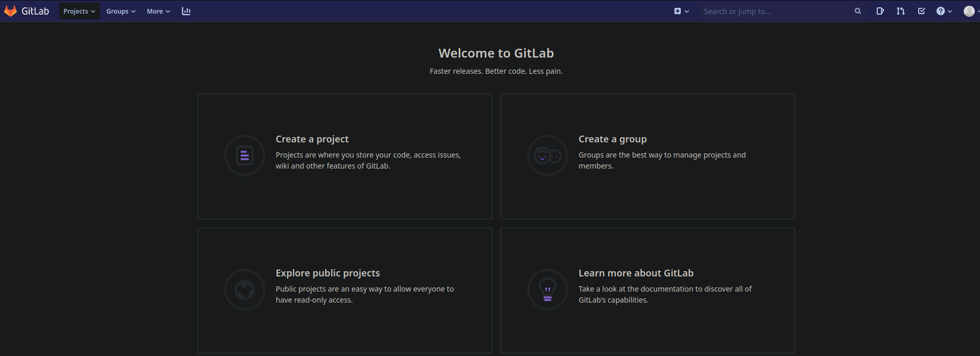Open the user avatar menu
Image resolution: width=980 pixels, height=356 pixels.
pos(970,11)
